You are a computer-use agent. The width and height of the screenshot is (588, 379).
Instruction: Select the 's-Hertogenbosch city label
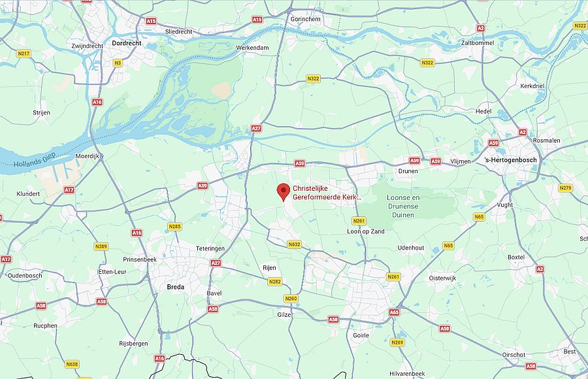coord(511,160)
